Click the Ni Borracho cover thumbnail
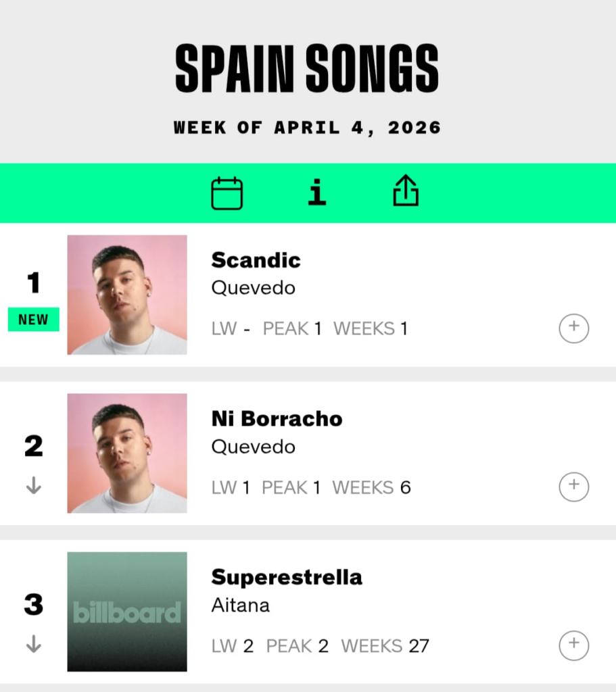The height and width of the screenshot is (692, 616). (127, 453)
